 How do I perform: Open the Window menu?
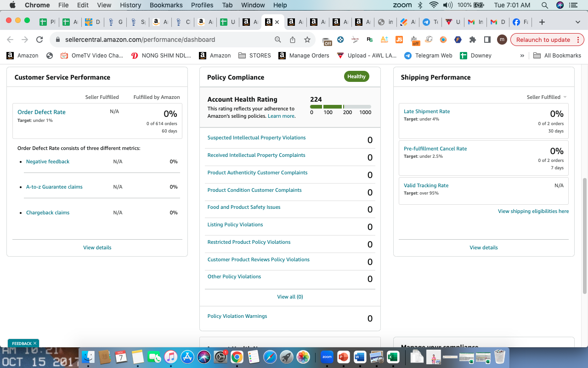[253, 5]
